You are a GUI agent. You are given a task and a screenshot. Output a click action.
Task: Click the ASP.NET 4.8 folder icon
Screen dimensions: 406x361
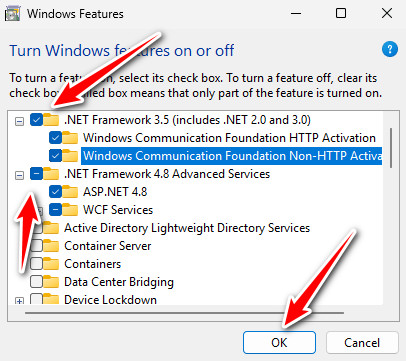click(x=70, y=192)
